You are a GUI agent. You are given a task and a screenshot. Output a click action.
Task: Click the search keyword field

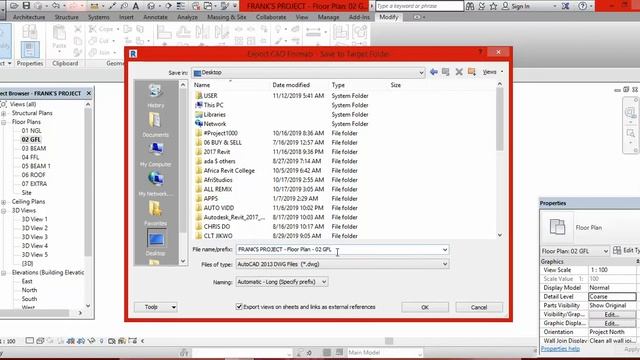click(x=419, y=6)
